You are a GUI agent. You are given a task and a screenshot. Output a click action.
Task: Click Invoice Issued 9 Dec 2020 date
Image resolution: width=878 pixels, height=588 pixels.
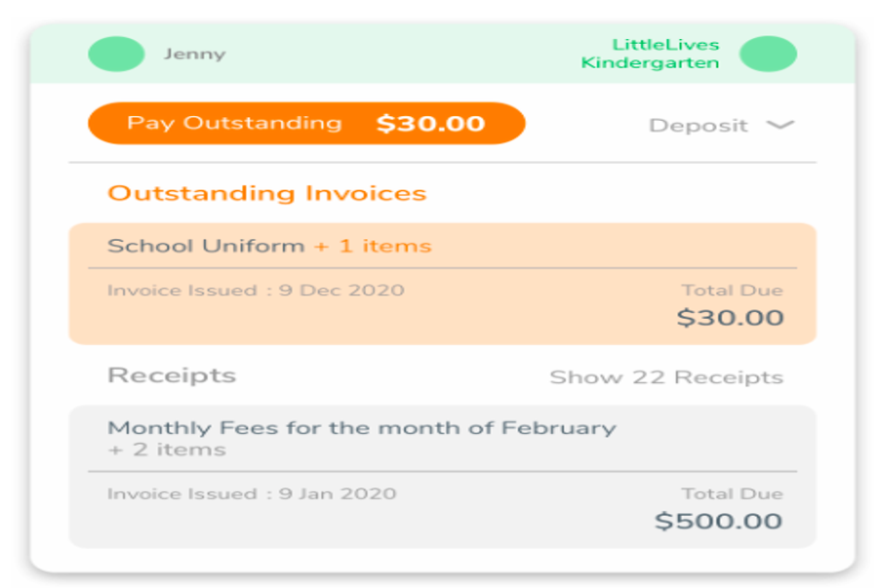point(256,291)
